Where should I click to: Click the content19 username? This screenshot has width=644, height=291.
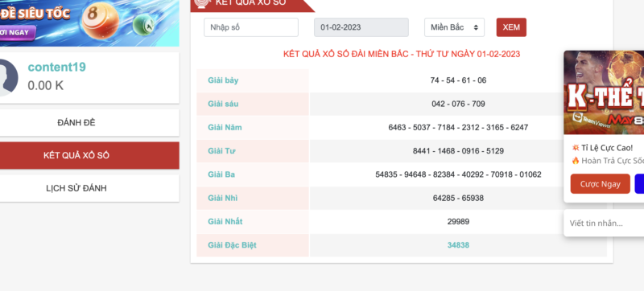click(x=56, y=68)
